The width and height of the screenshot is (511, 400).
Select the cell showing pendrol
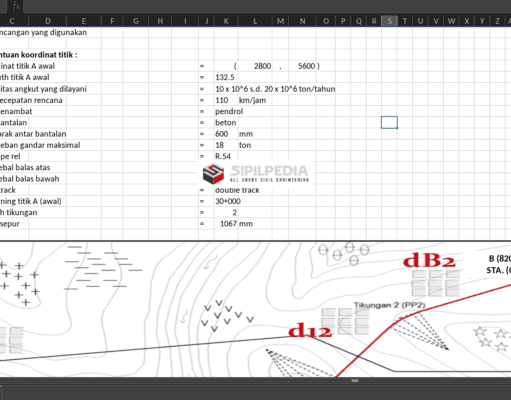tap(229, 111)
